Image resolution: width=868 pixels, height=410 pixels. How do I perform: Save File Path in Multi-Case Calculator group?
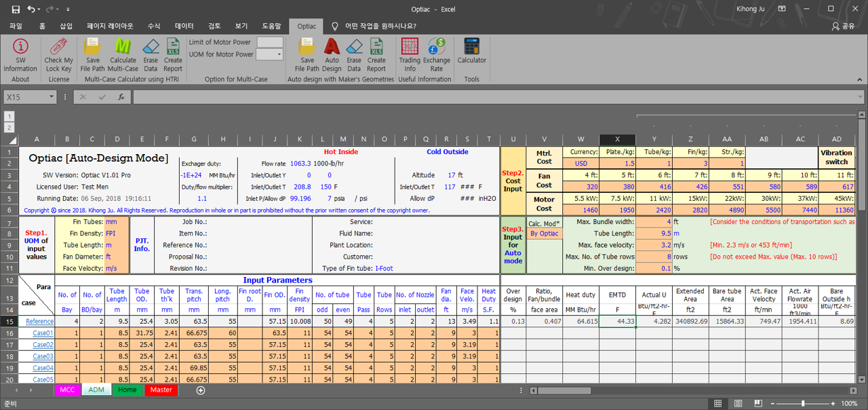click(x=93, y=54)
